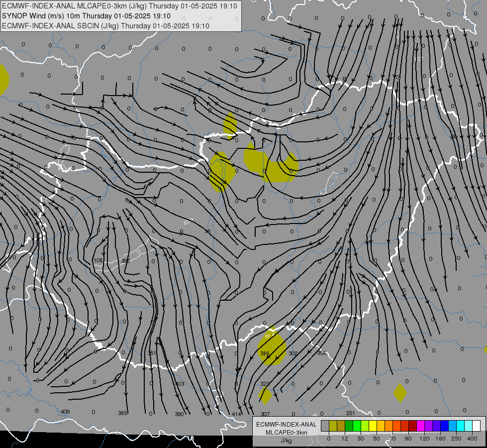
Task: Click the legend scale value 120
Action: [425, 439]
